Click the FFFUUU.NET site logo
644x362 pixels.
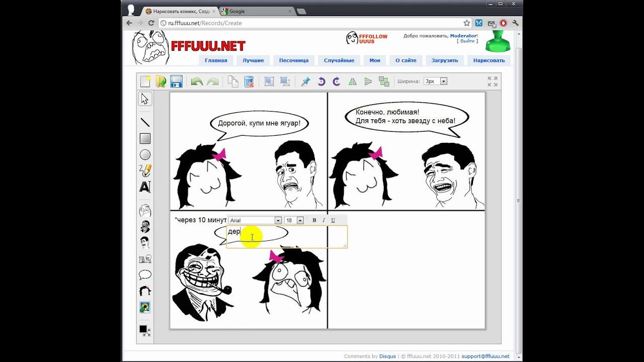pyautogui.click(x=208, y=46)
